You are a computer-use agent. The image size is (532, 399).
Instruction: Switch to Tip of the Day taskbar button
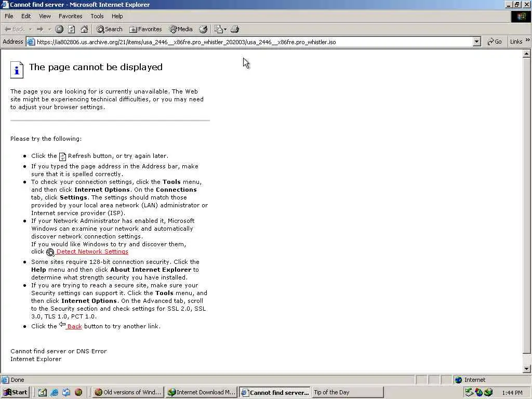[x=348, y=392]
